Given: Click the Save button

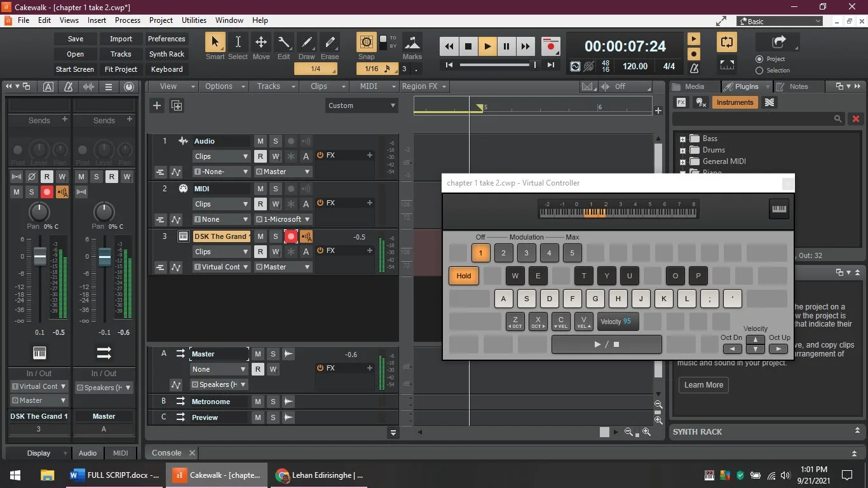Looking at the screenshot, I should [75, 39].
